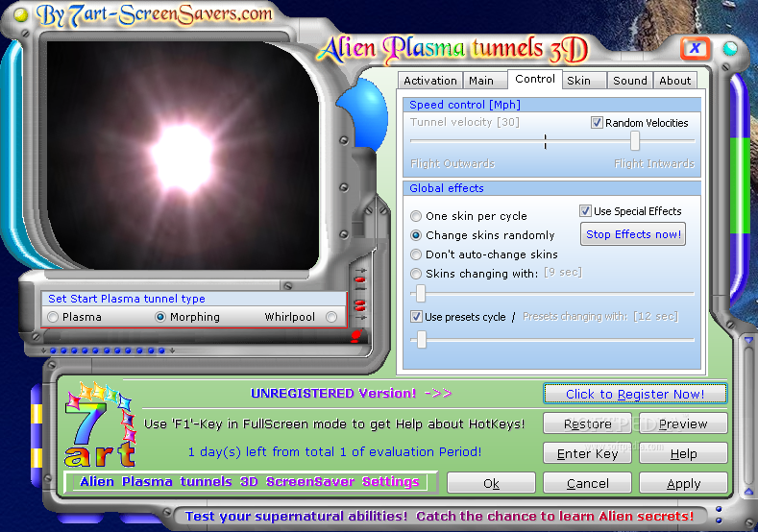This screenshot has width=758, height=532.
Task: Click the tunnel preview screen
Action: (183, 156)
